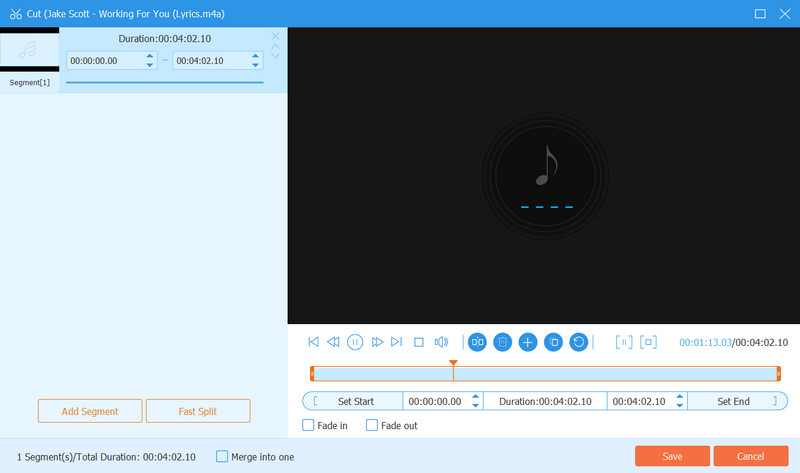Click the bracketed square segment icon
The height and width of the screenshot is (473, 800).
tap(648, 342)
